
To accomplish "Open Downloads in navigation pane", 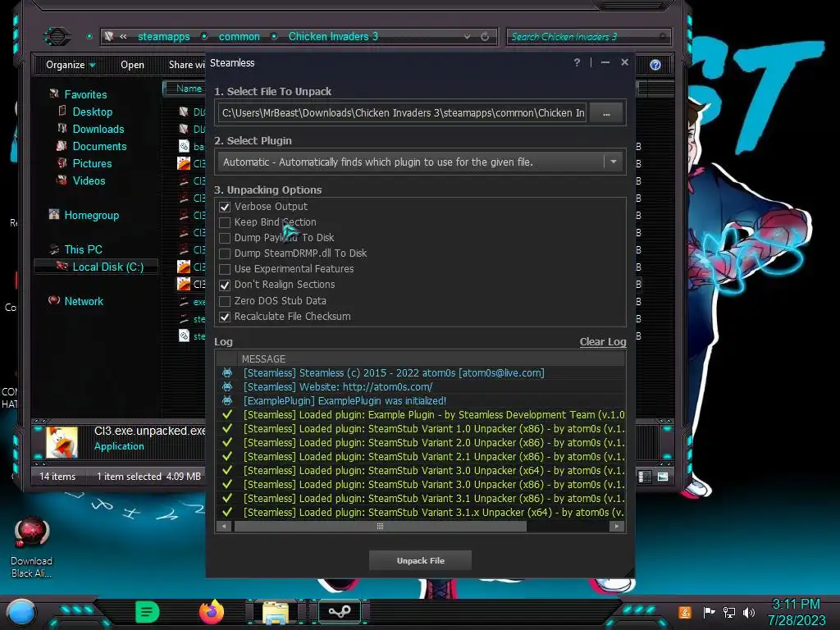I will coord(98,129).
